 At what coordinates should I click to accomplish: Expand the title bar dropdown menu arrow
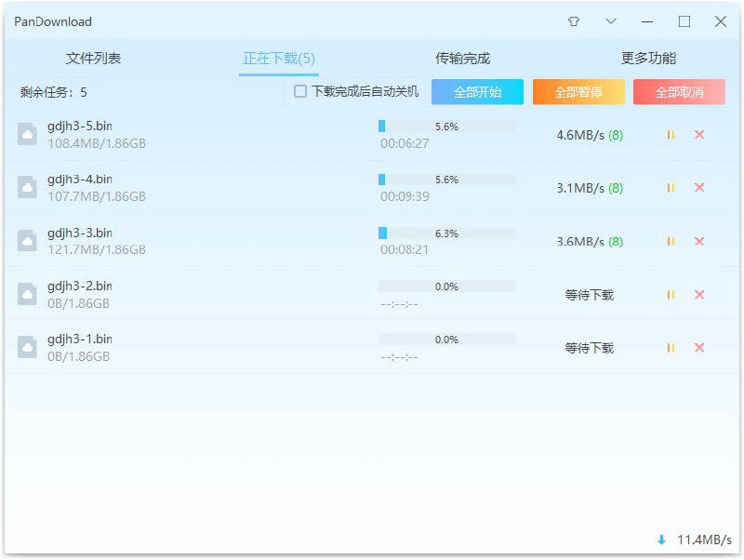611,21
